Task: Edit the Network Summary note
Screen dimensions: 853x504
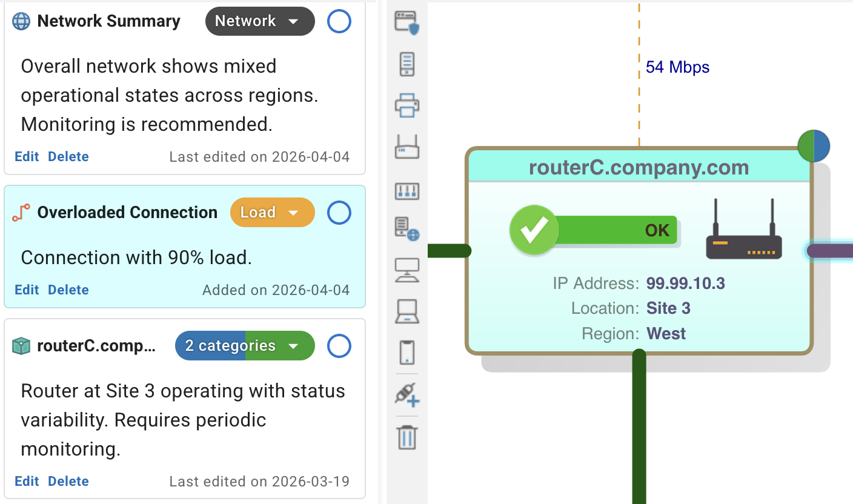Action: pyautogui.click(x=27, y=156)
